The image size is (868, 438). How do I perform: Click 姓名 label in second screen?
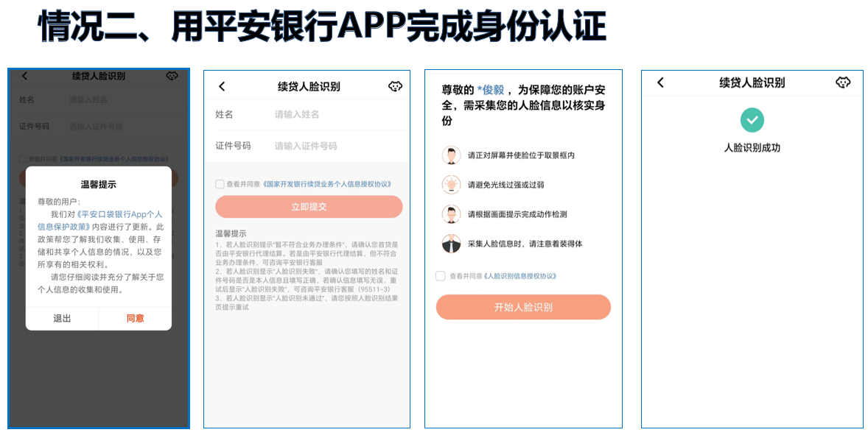coord(224,115)
